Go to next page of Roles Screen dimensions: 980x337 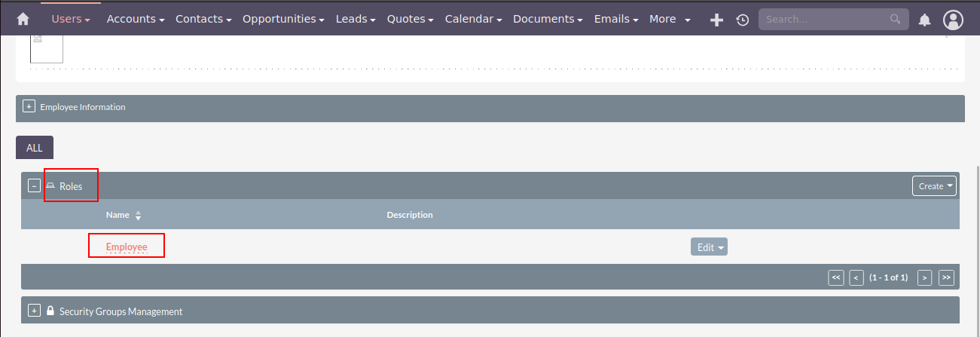coord(924,277)
